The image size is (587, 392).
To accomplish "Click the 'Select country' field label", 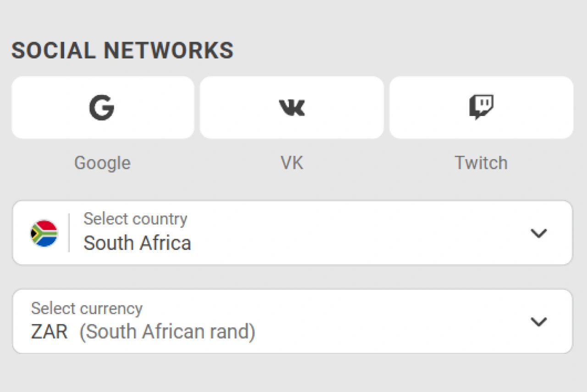I will click(x=135, y=219).
